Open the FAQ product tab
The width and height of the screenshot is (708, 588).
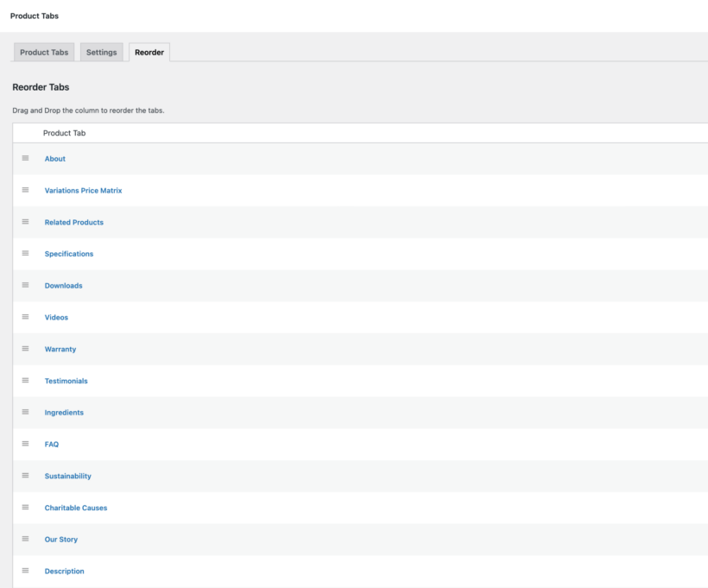click(53, 444)
